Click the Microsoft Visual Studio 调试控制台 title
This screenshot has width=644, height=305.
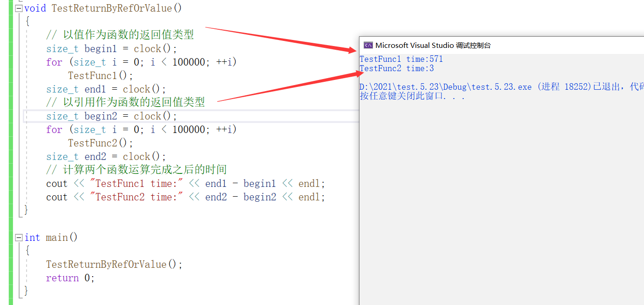point(433,46)
